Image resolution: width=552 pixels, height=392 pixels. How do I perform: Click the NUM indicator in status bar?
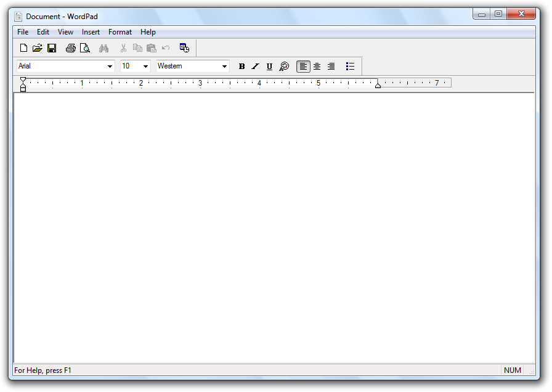click(x=512, y=370)
